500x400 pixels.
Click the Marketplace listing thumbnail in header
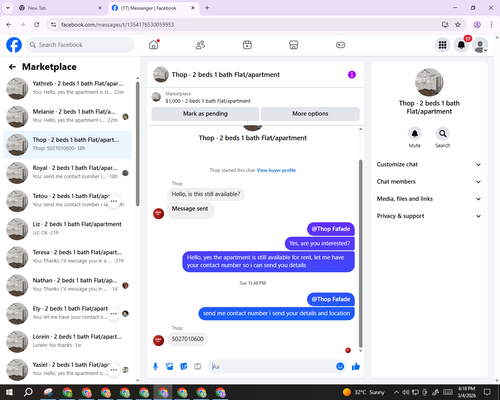[156, 97]
